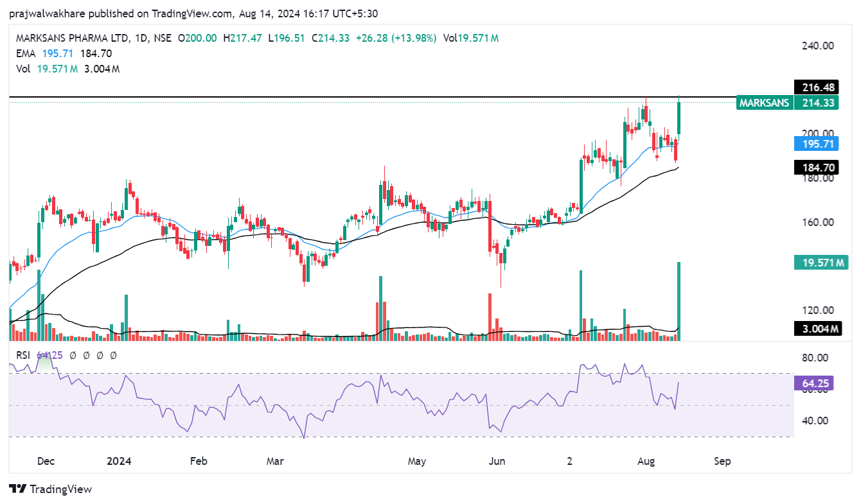This screenshot has width=861, height=504.
Task: Click the high value H217.47
Action: (x=243, y=38)
